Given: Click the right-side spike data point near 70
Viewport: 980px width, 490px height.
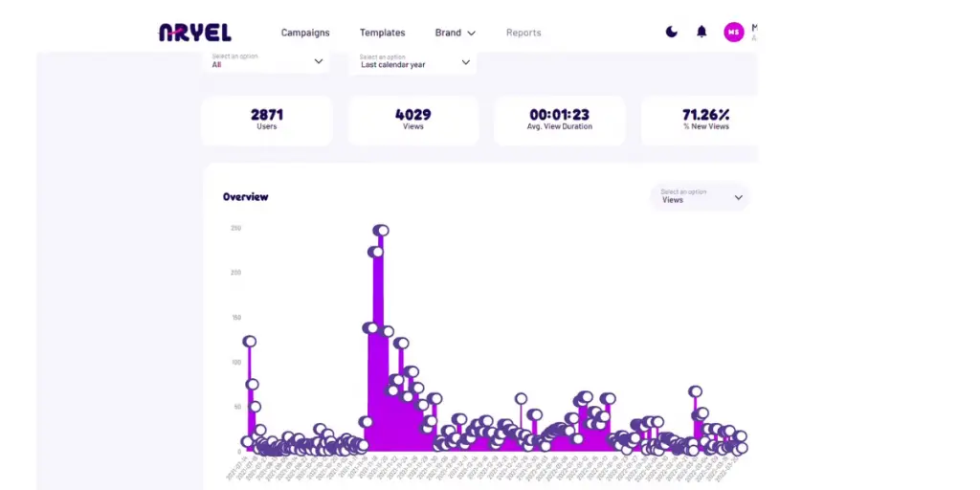Looking at the screenshot, I should point(696,391).
